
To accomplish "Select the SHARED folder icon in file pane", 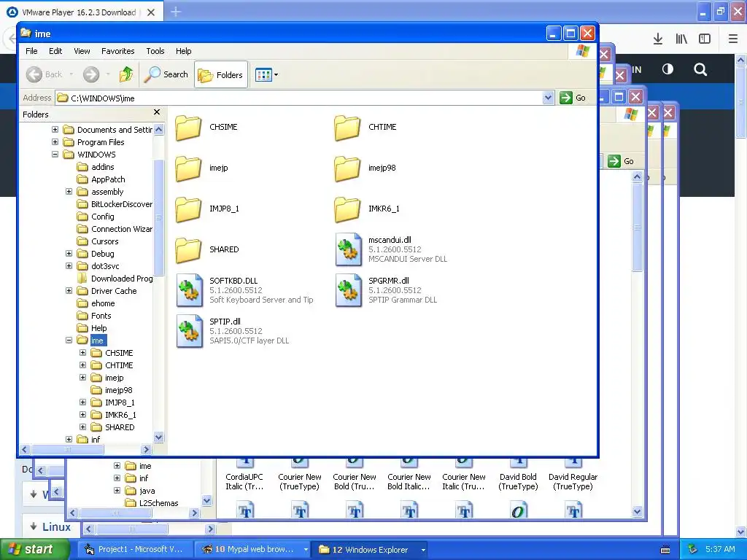I will pos(188,250).
